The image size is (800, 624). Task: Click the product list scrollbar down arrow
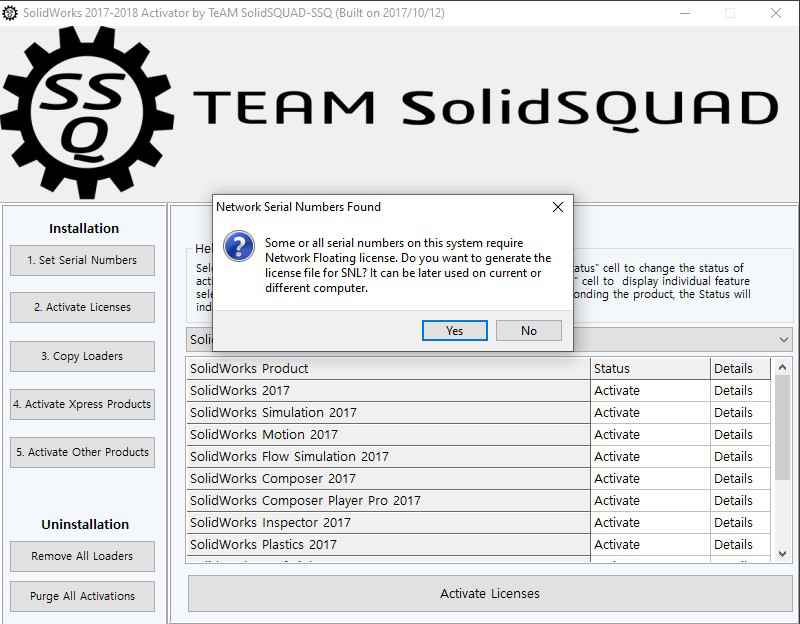[x=783, y=553]
